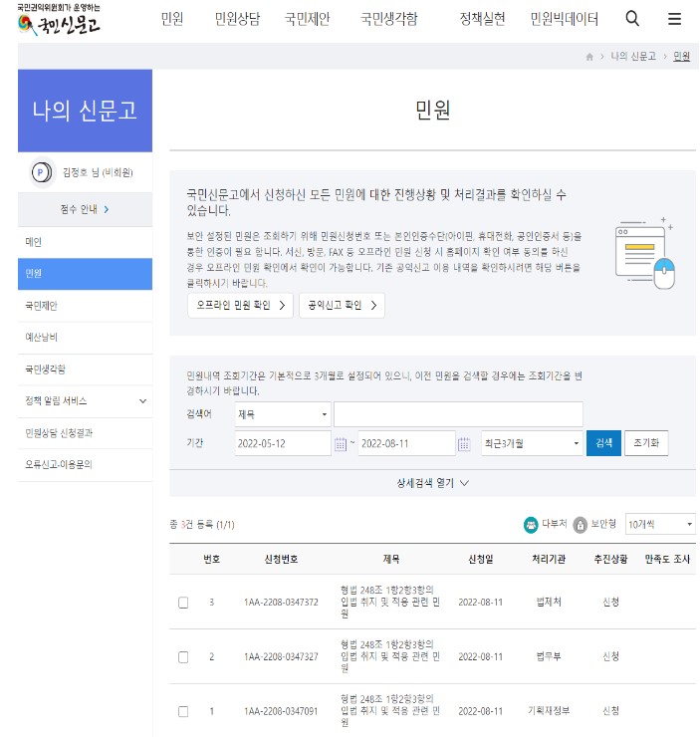Screen dimensions: 700x737
Task: Open the 최근3개월 period dropdown
Action: (532, 443)
